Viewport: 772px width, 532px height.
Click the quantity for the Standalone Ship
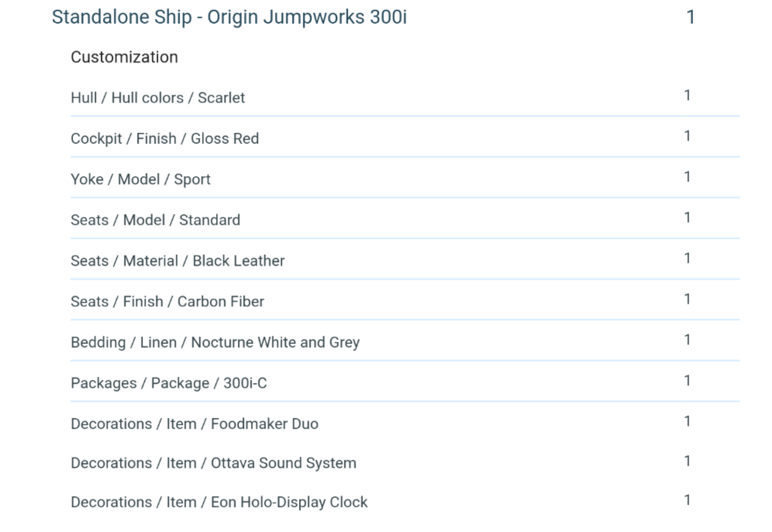[690, 17]
